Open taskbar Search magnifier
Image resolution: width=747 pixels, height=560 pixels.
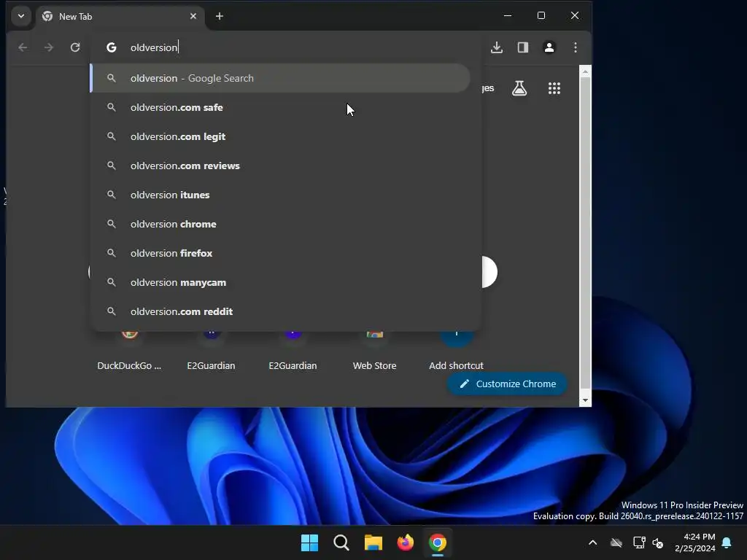point(341,542)
